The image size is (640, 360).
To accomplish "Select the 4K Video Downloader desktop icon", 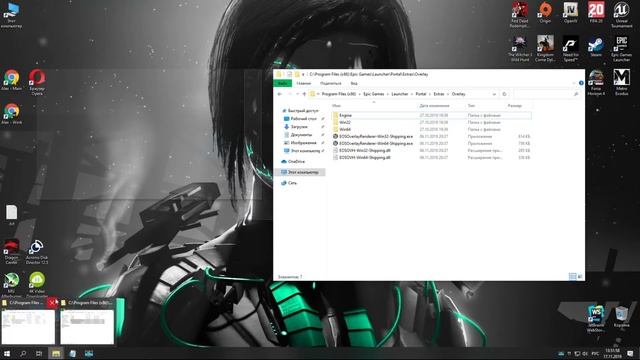I will pyautogui.click(x=37, y=285).
